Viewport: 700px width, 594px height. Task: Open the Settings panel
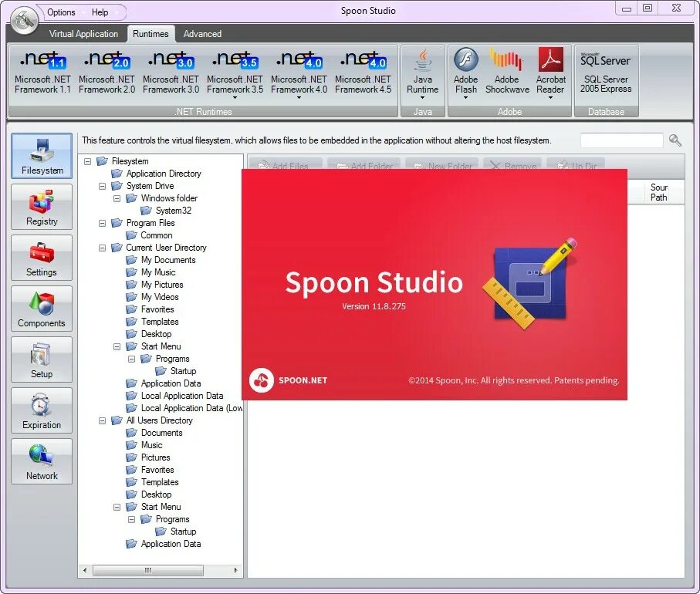(42, 258)
